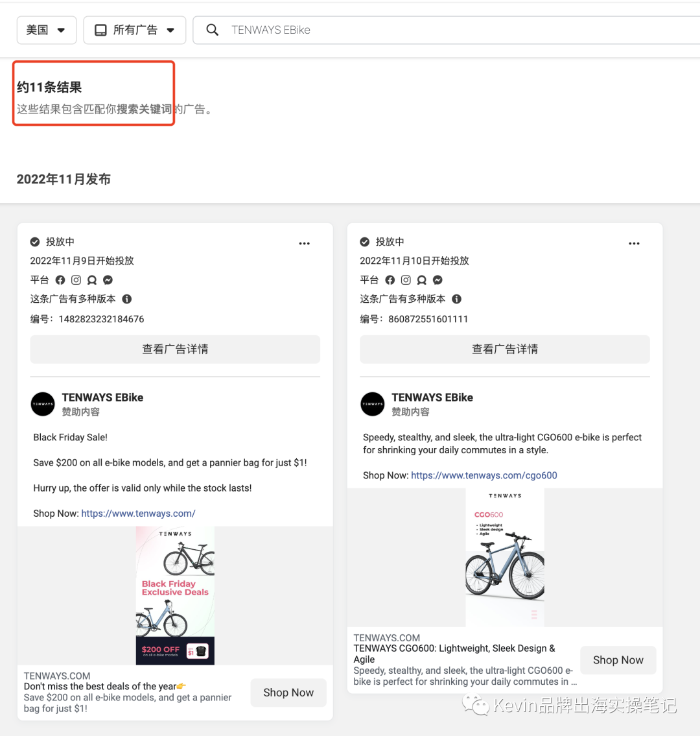Open the https://www.tenways.com/ link
700x736 pixels.
[x=139, y=514]
